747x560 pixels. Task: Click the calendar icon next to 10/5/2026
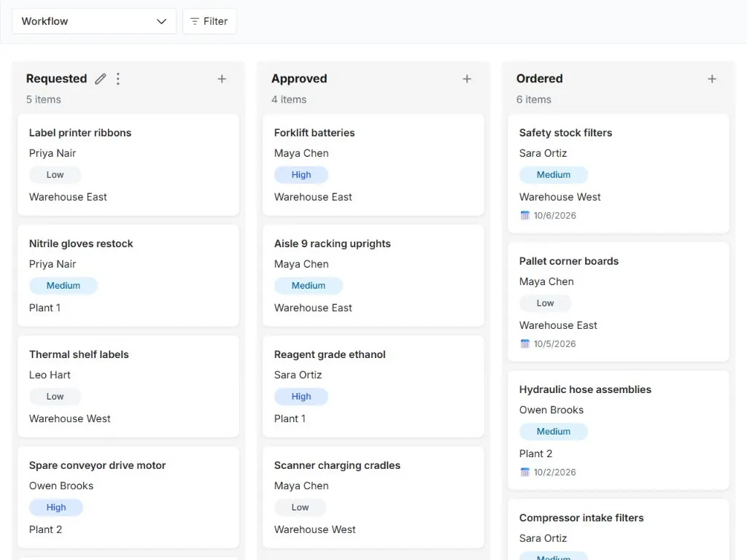(x=525, y=344)
